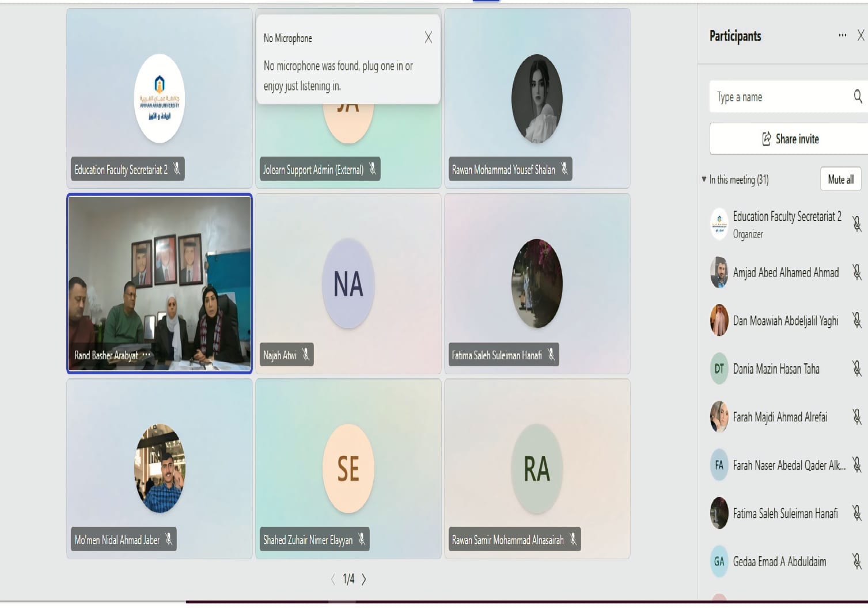The image size is (868, 608).
Task: Go to previous page of video grid
Action: point(333,579)
